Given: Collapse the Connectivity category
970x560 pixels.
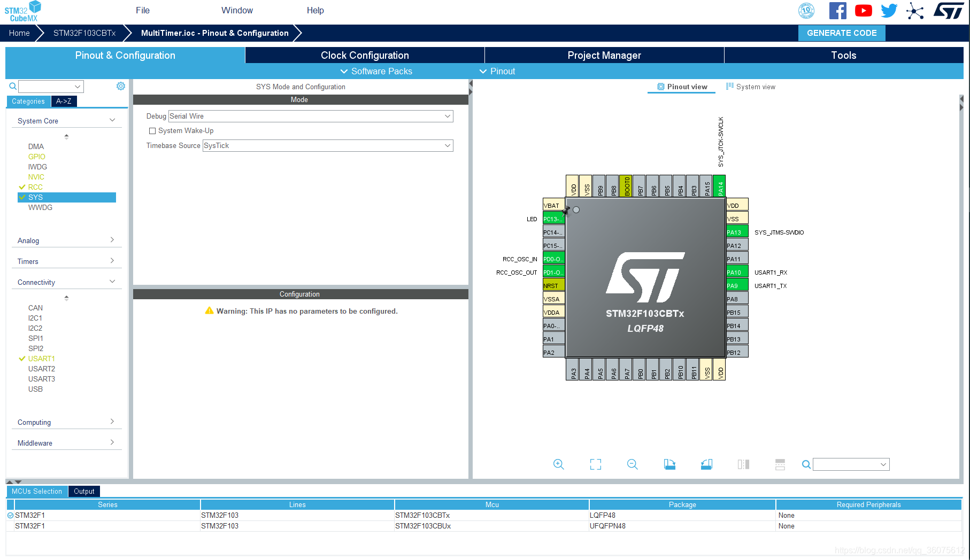Looking at the screenshot, I should (x=112, y=281).
